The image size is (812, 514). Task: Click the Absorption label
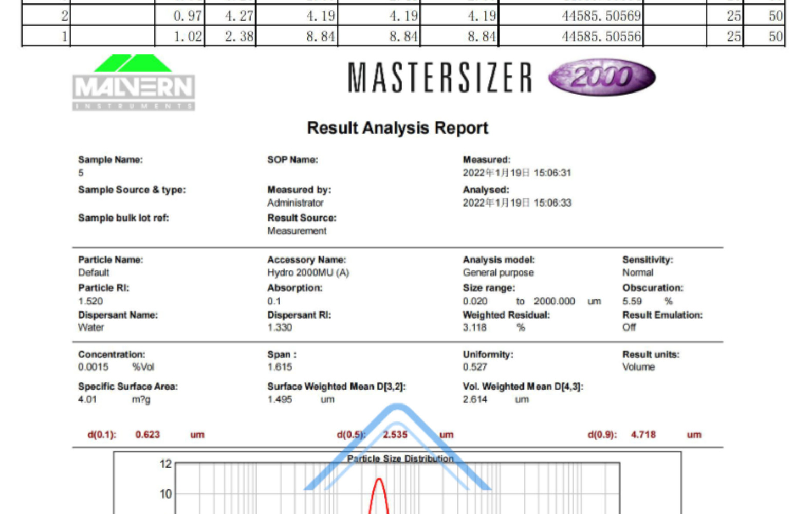pos(295,288)
